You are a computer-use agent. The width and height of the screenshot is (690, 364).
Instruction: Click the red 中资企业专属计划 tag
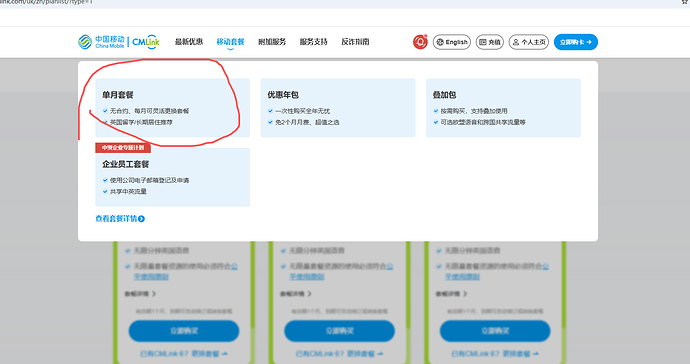(x=123, y=147)
